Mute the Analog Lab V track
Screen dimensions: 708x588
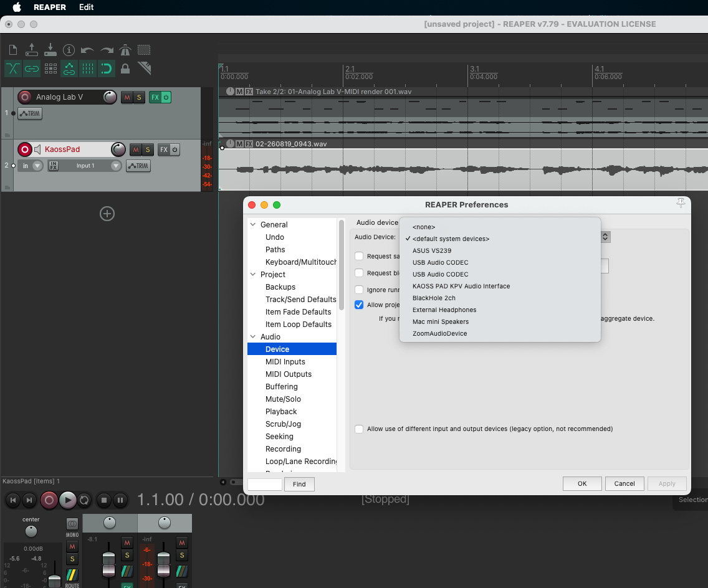[x=127, y=97]
